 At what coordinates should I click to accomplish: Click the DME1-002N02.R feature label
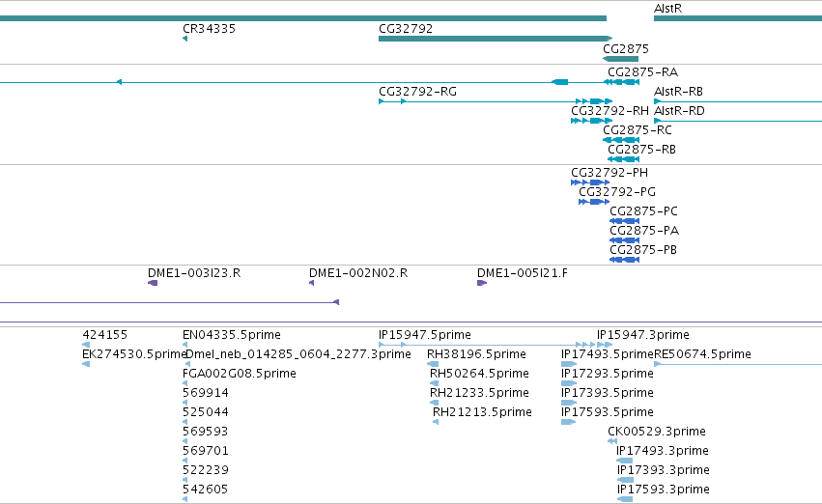pyautogui.click(x=358, y=273)
